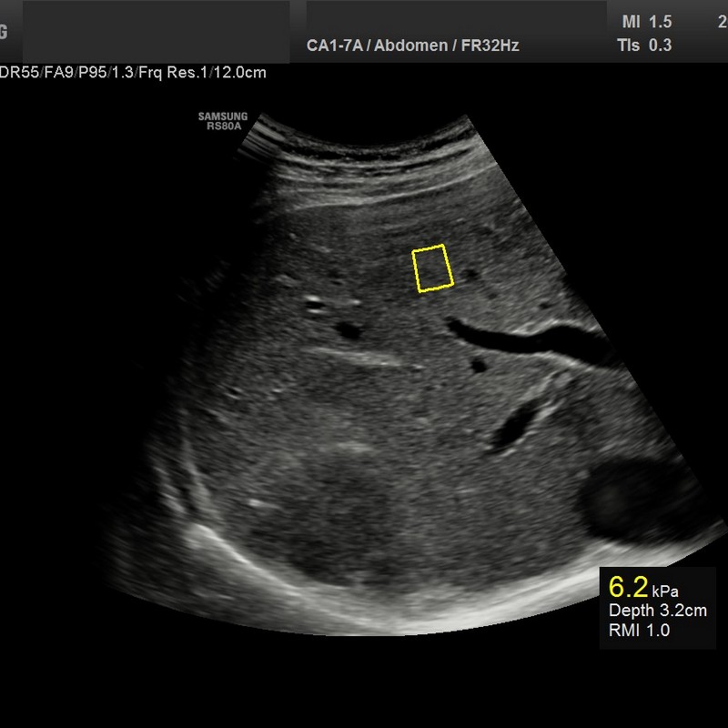728x728 pixels.
Task: Click the TIs 0.3 thermal index
Action: [x=646, y=45]
